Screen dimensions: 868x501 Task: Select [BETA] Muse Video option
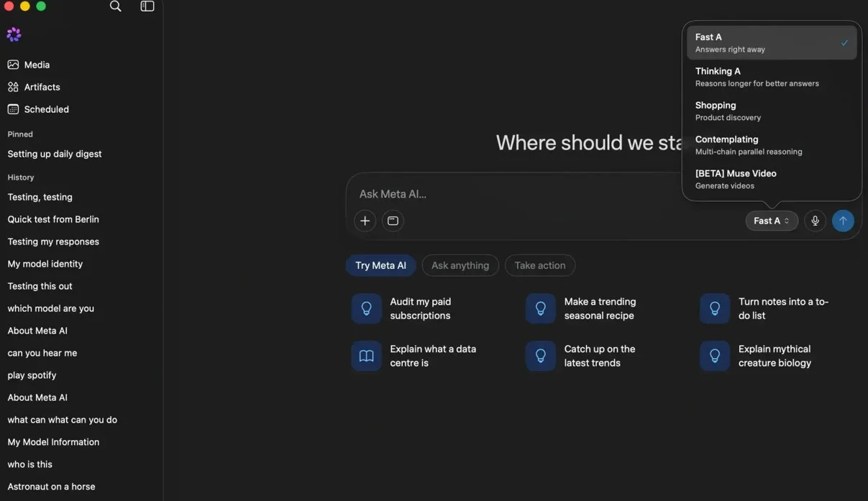pos(772,179)
